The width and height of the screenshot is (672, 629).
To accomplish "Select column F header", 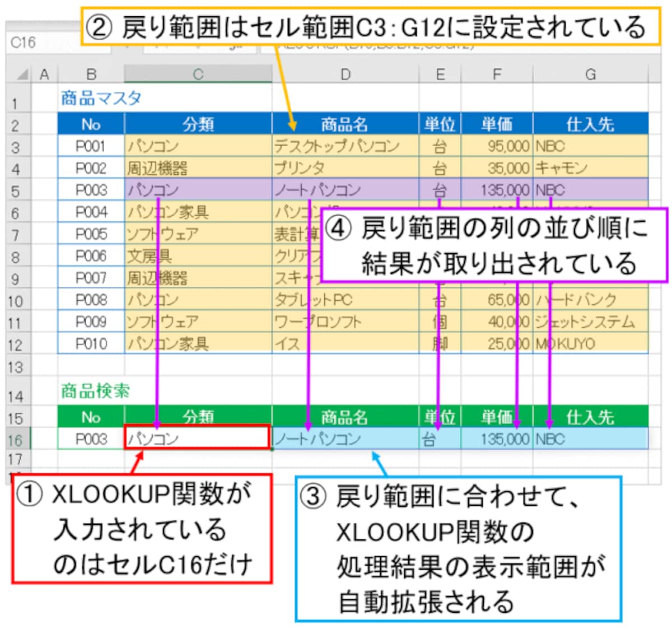I will [x=497, y=74].
